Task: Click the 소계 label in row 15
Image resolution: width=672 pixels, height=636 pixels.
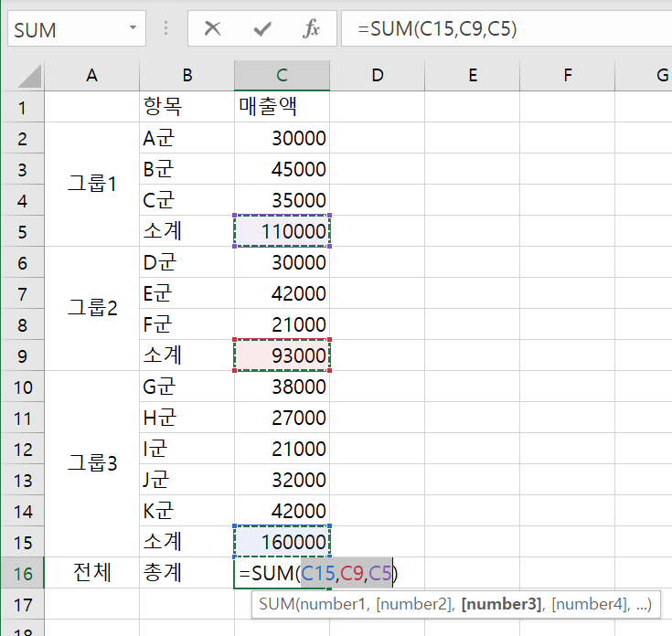Action: pos(187,542)
